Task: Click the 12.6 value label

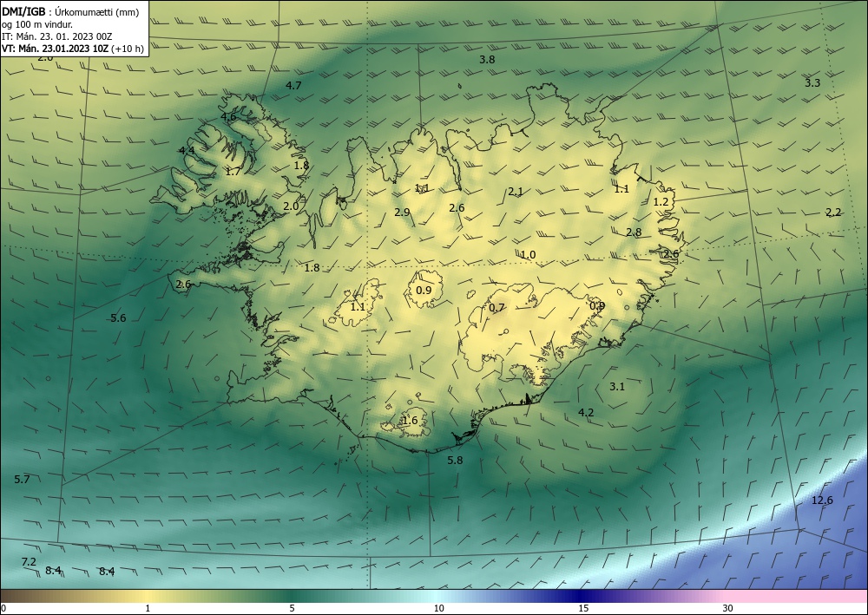Action: click(x=822, y=501)
